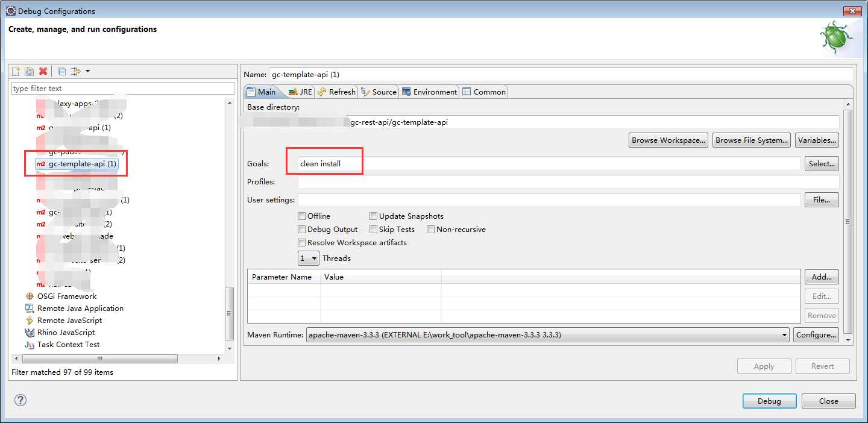Viewport: 868px width, 423px height.
Task: Open the Common tab
Action: [484, 92]
